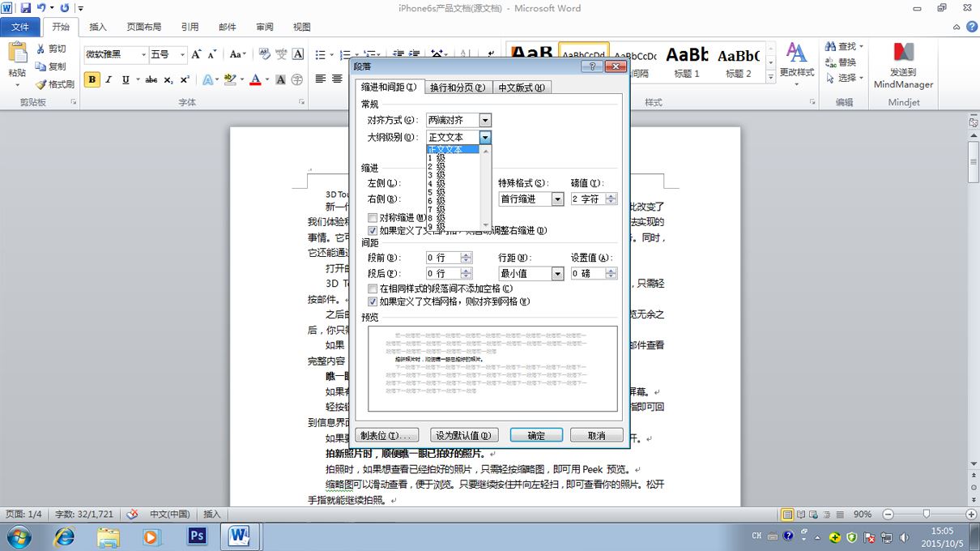Click the font color red A swatch
Image resolution: width=980 pixels, height=551 pixels.
click(254, 79)
